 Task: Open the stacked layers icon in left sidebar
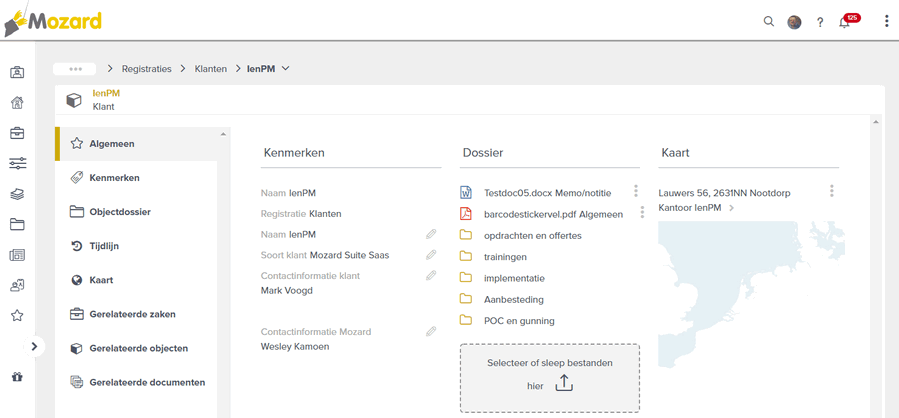pos(17,194)
